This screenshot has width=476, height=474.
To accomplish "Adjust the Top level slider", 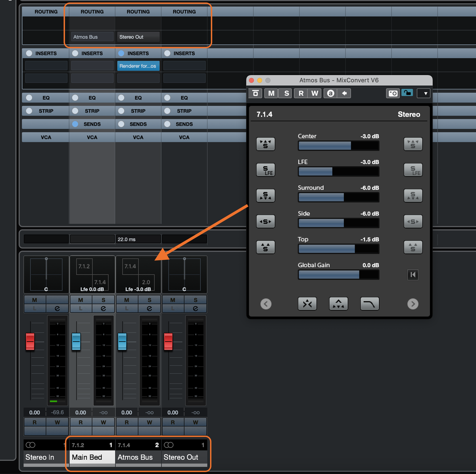I will click(x=338, y=249).
